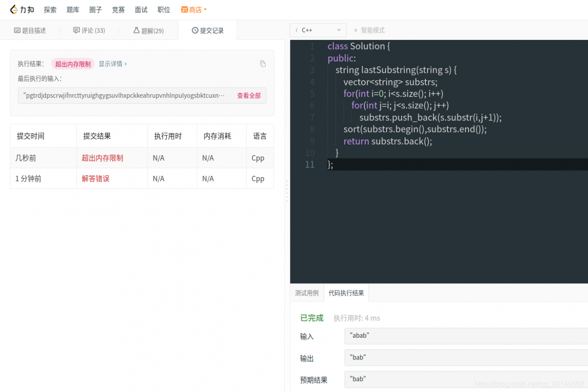The image size is (588, 392).
Task: Switch to the 测试用例 tab
Action: point(307,293)
